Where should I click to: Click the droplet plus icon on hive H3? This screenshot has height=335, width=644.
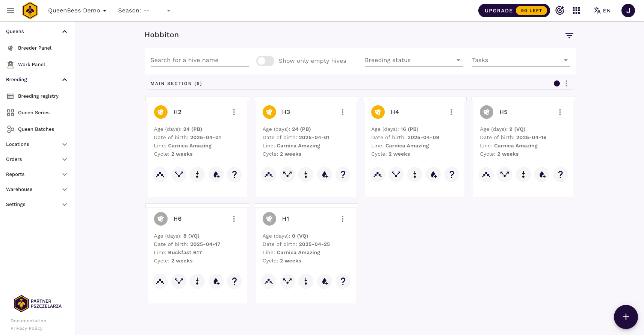tap(325, 174)
